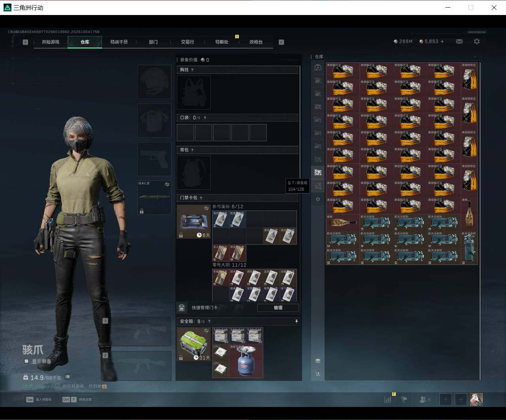Click the swap arrows on keycard case
The height and width of the screenshot is (420, 506).
click(x=206, y=208)
